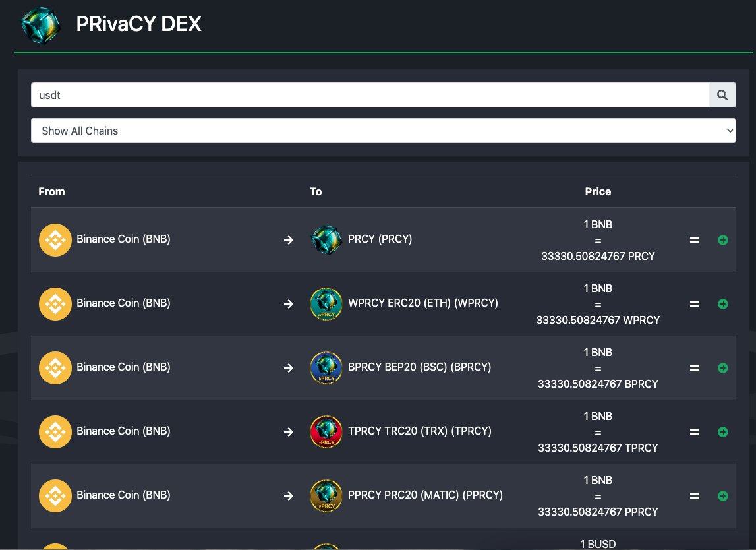Click the TPRCY TRC20 token icon
Image resolution: width=756 pixels, height=550 pixels.
point(326,432)
